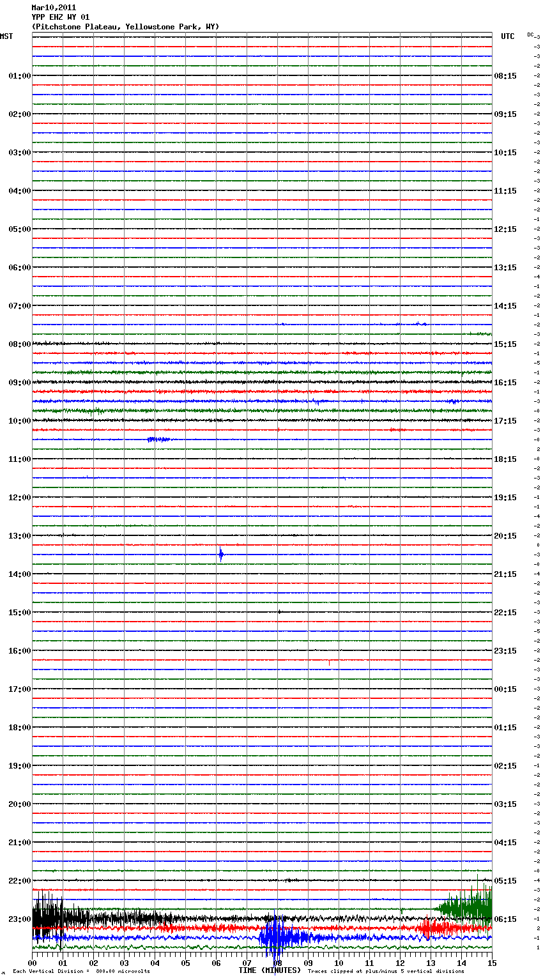Image resolution: width=543 pixels, height=980 pixels.
Task: Click the 08:15 UTC time label
Action: (x=505, y=76)
